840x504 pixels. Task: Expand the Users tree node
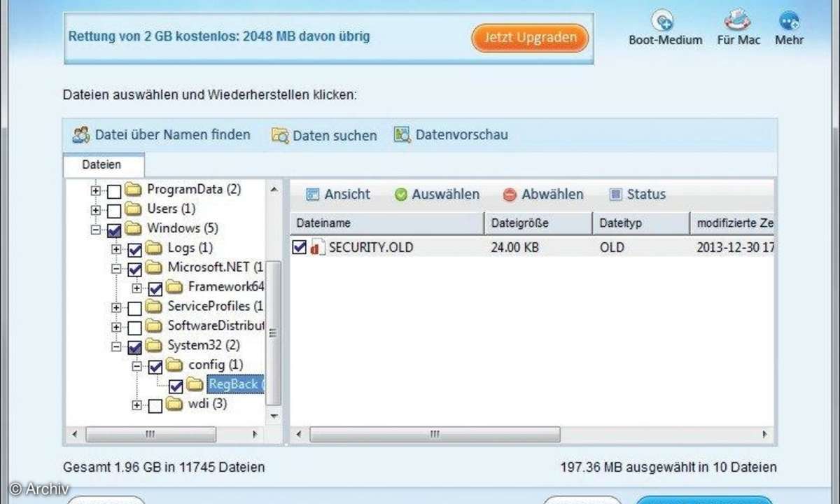(x=96, y=209)
